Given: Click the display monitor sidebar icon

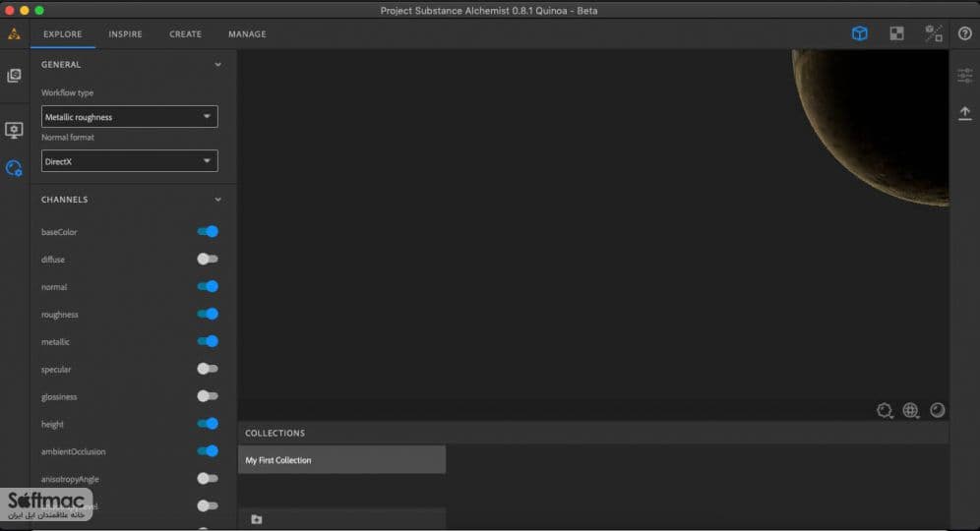Looking at the screenshot, I should [14, 130].
